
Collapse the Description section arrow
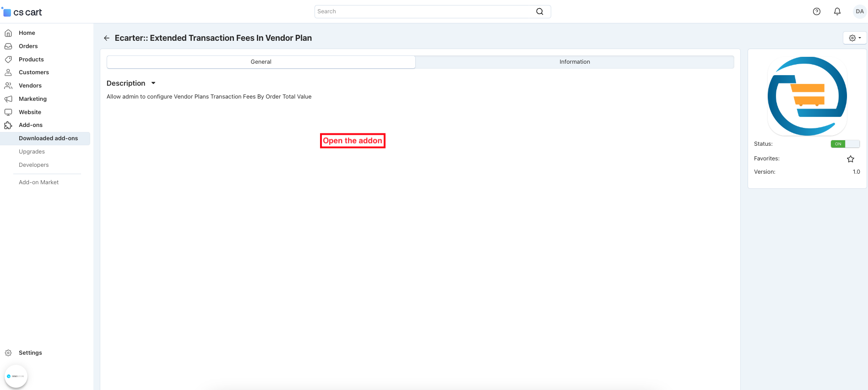click(153, 83)
